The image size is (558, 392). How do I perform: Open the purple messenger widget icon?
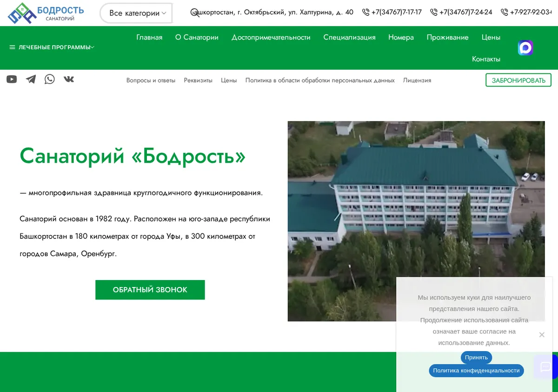(525, 48)
